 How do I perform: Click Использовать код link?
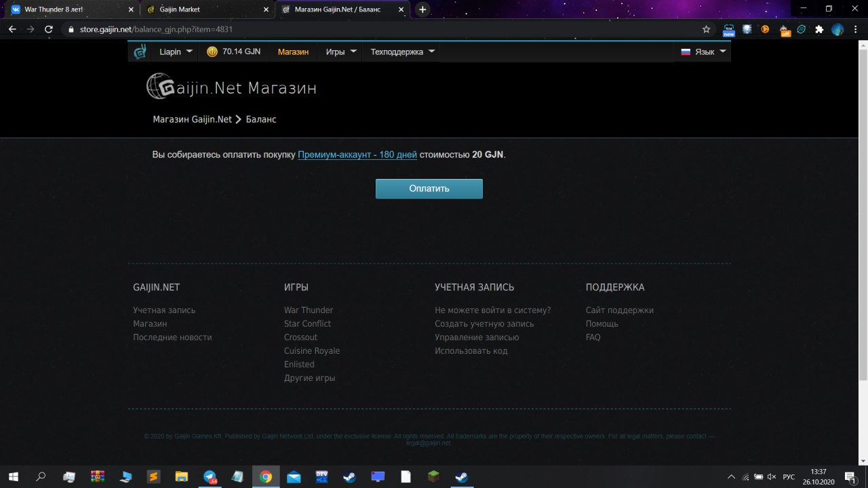pos(471,351)
